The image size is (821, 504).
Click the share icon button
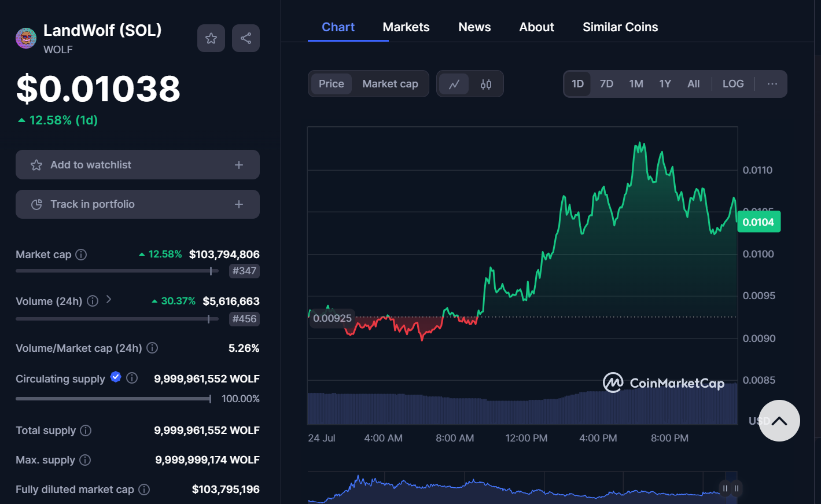[x=246, y=38]
